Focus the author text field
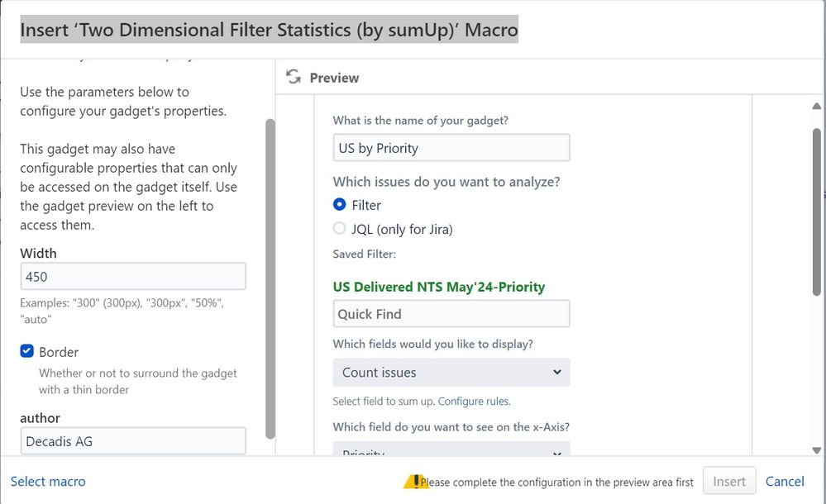 tap(133, 441)
